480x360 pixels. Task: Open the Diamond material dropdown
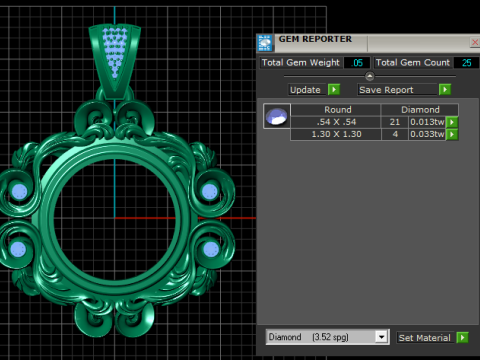tap(381, 337)
